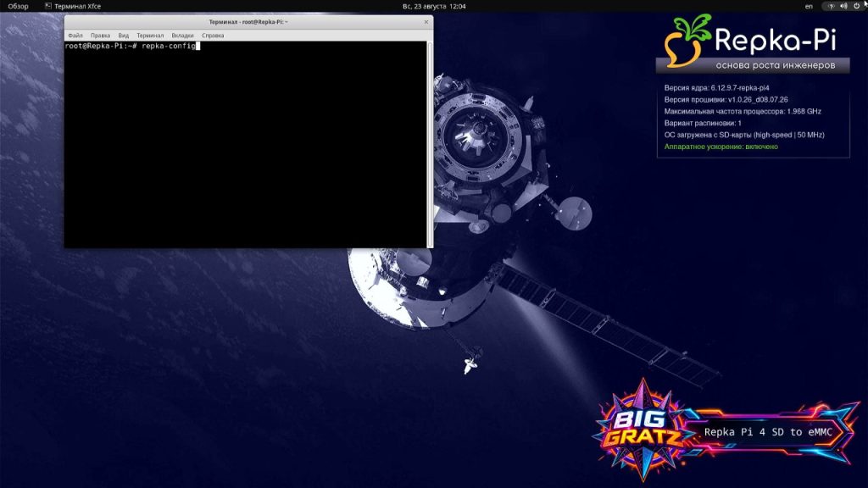Image resolution: width=868 pixels, height=488 pixels.
Task: Click the network status icon in the panel
Action: click(x=831, y=6)
